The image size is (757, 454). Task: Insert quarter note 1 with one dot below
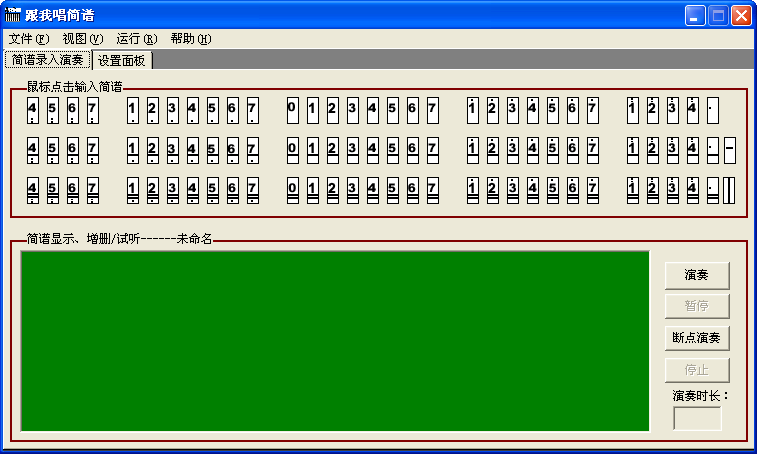133,111
